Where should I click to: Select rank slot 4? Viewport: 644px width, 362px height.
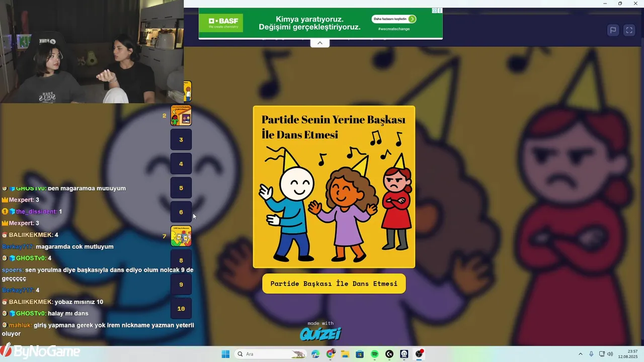coord(181,164)
